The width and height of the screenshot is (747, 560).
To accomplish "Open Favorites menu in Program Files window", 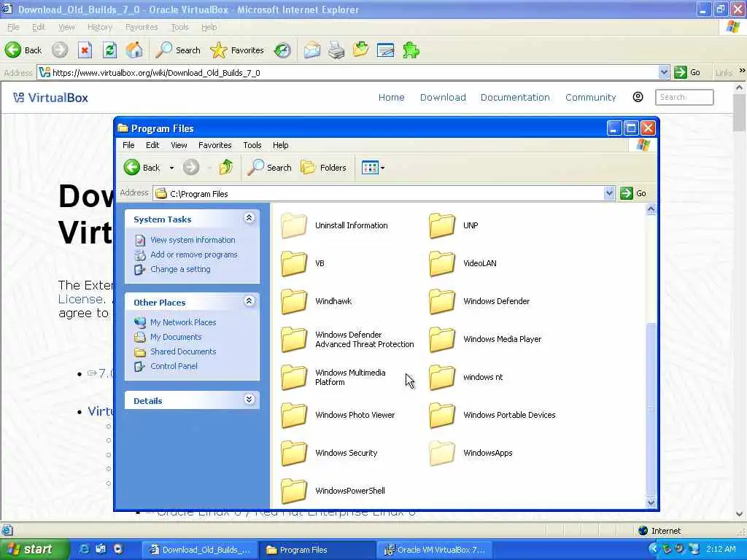I will [215, 145].
